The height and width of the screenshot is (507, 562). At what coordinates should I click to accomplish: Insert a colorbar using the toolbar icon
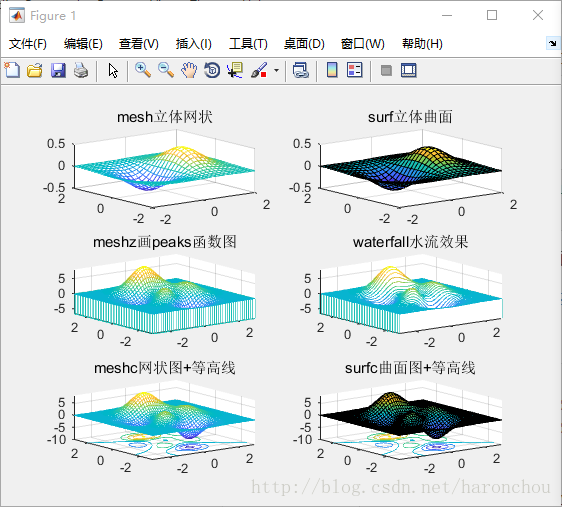click(x=332, y=70)
